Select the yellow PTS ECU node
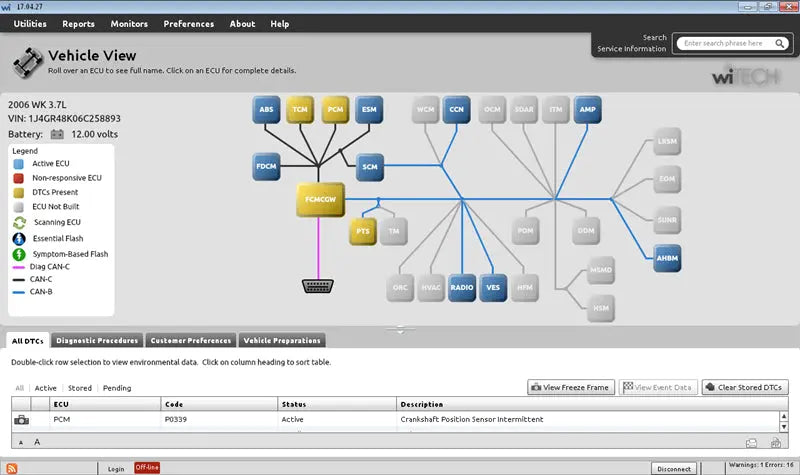The width and height of the screenshot is (800, 475). 363,231
